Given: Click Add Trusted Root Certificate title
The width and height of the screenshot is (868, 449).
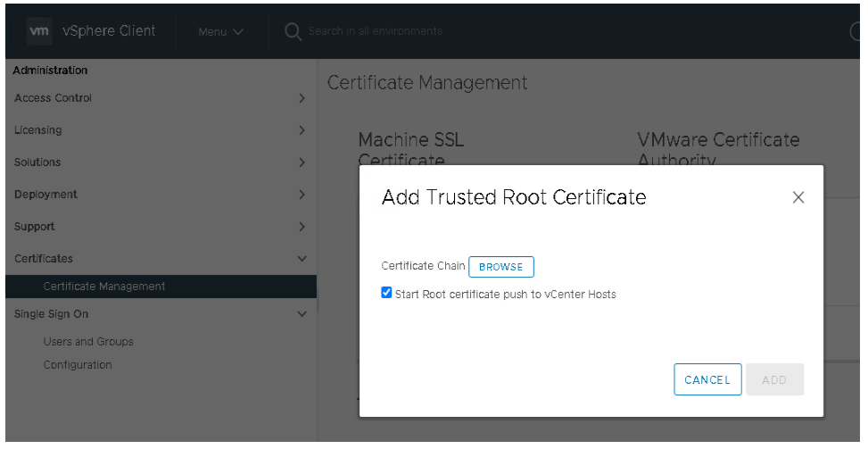Looking at the screenshot, I should coord(514,197).
